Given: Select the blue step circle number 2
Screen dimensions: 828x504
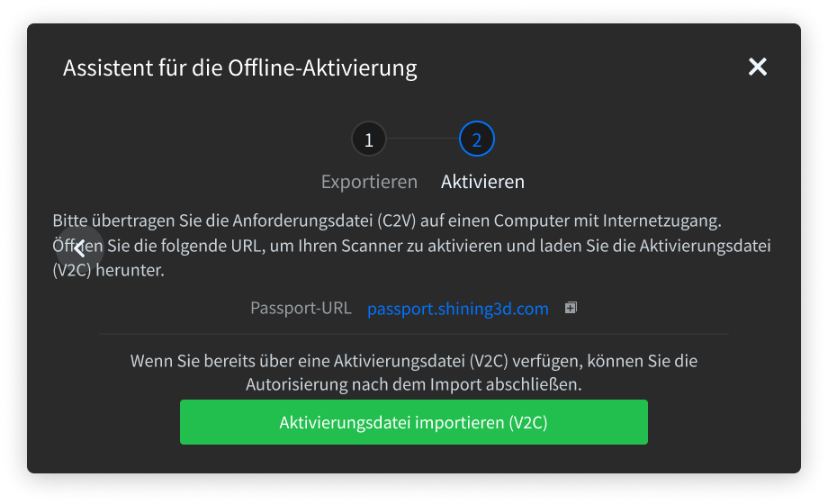Looking at the screenshot, I should pos(476,139).
